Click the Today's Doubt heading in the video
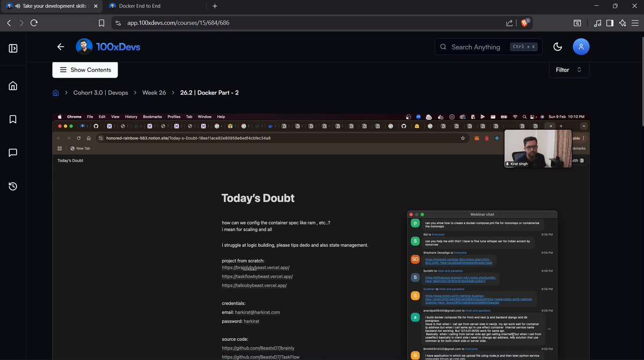644x360 pixels. click(258, 198)
